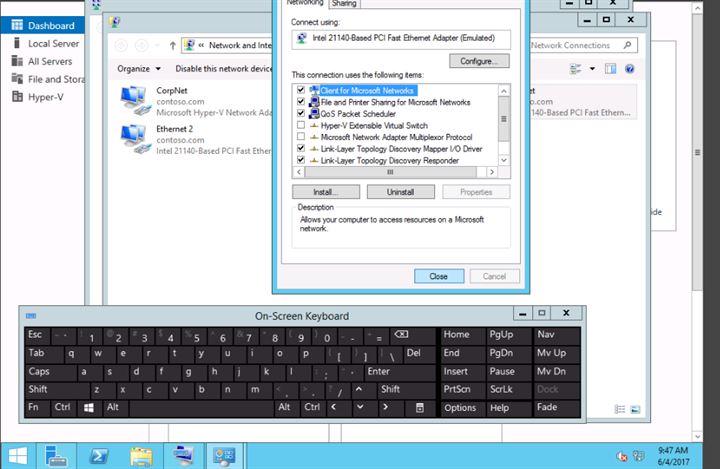Select the CorpNet network adapter icon
This screenshot has width=720, height=469.
pos(135,101)
